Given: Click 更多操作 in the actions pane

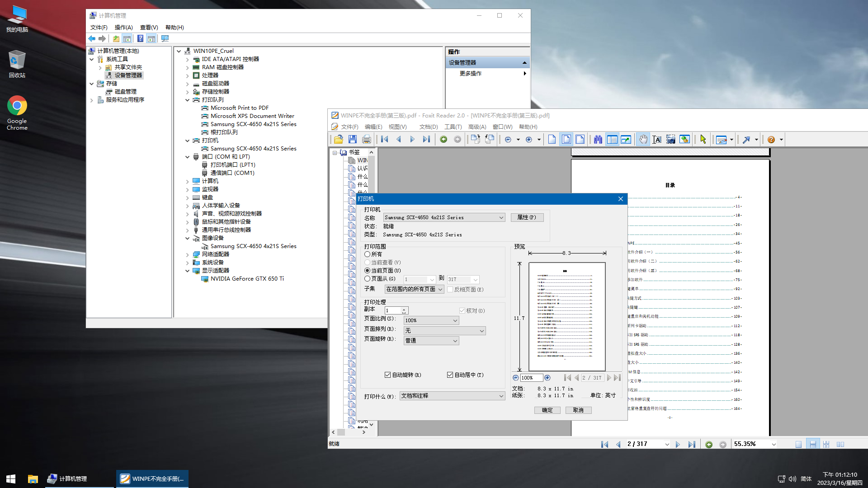Looking at the screenshot, I should 471,74.
